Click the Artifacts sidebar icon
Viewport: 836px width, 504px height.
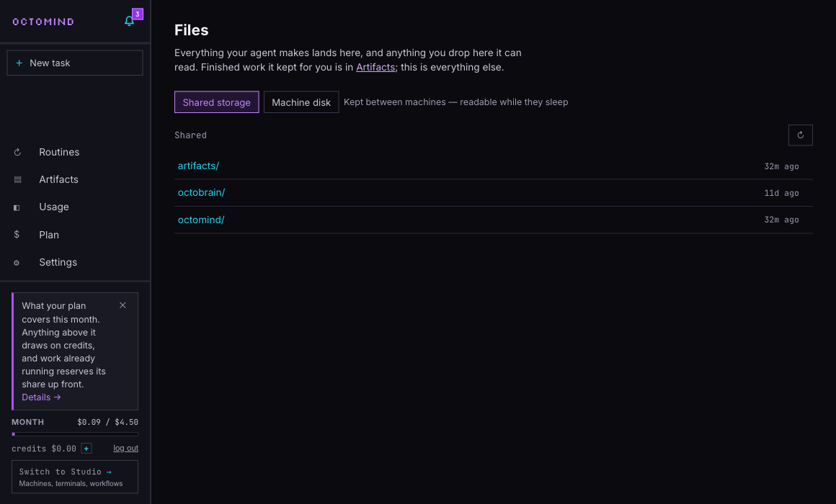(17, 179)
